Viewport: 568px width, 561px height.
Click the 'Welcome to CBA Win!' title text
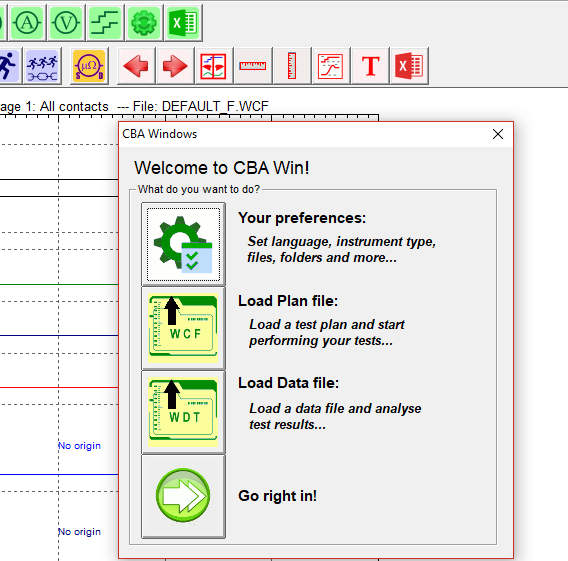coord(222,168)
